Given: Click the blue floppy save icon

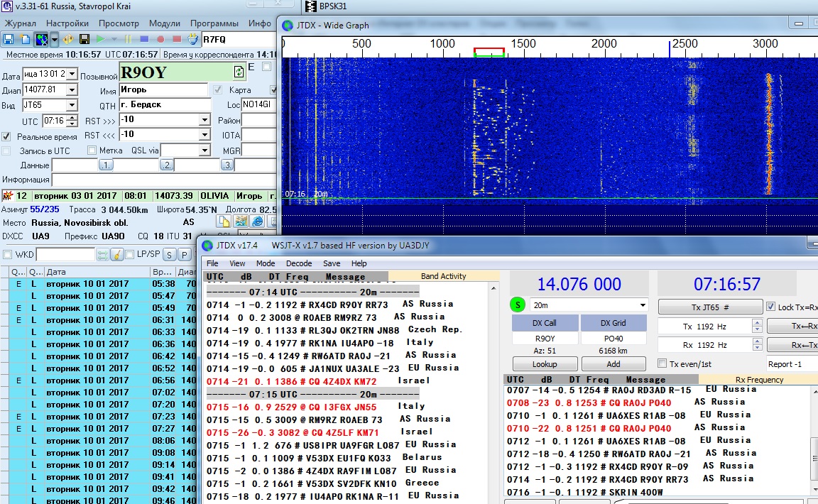Looking at the screenshot, I should coord(9,38).
